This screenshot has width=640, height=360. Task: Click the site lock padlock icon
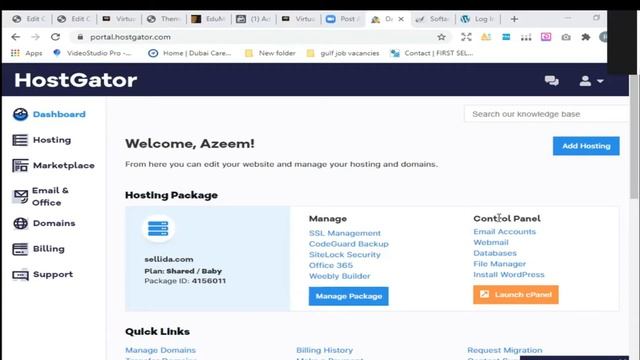80,37
